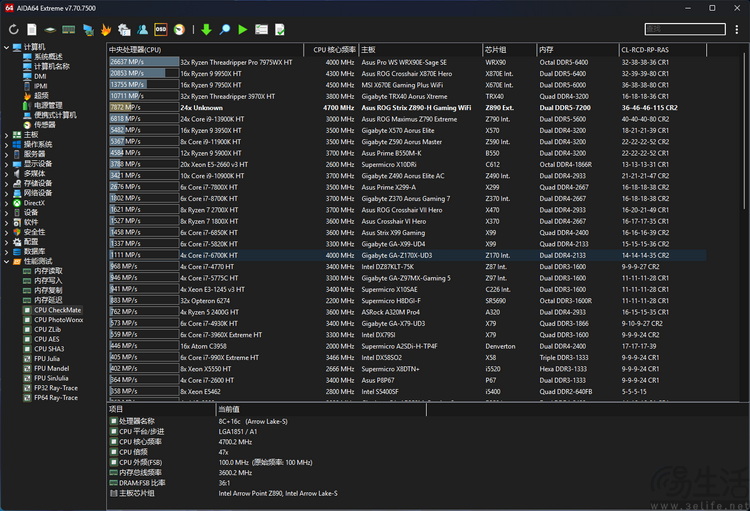750x511 pixels.
Task: Expand the 存储设备 tree node
Action: (6, 184)
